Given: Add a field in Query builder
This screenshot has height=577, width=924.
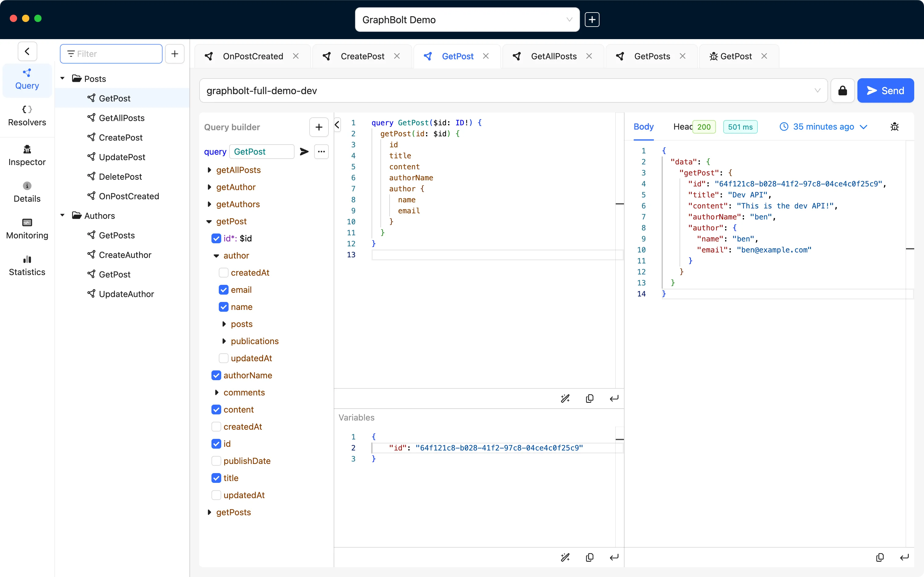Looking at the screenshot, I should click(x=319, y=127).
